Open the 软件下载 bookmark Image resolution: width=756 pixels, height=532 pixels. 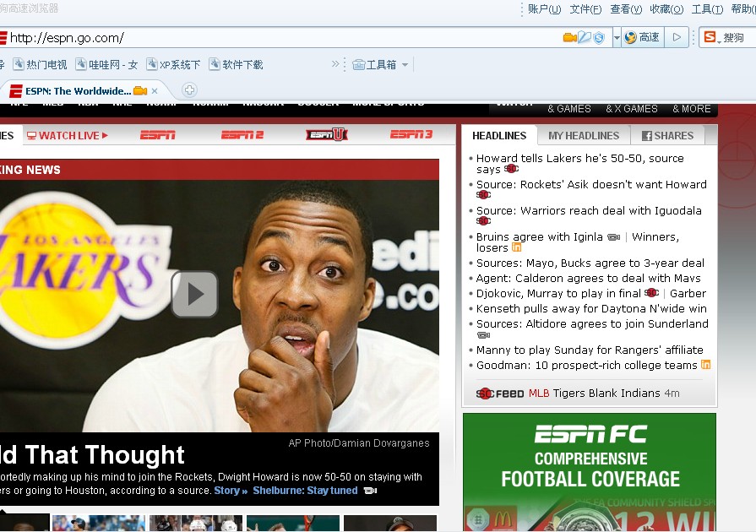(x=237, y=64)
